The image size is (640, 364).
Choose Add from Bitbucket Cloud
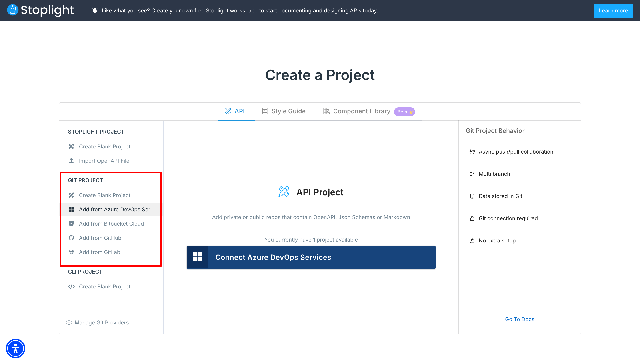click(x=111, y=224)
